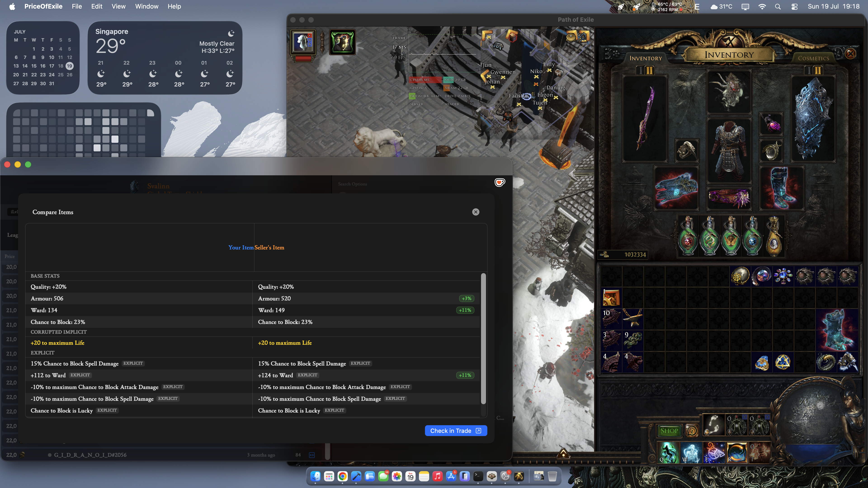This screenshot has width=868, height=488.
Task: Click the heart icon in PriceOfExile window
Action: point(500,182)
